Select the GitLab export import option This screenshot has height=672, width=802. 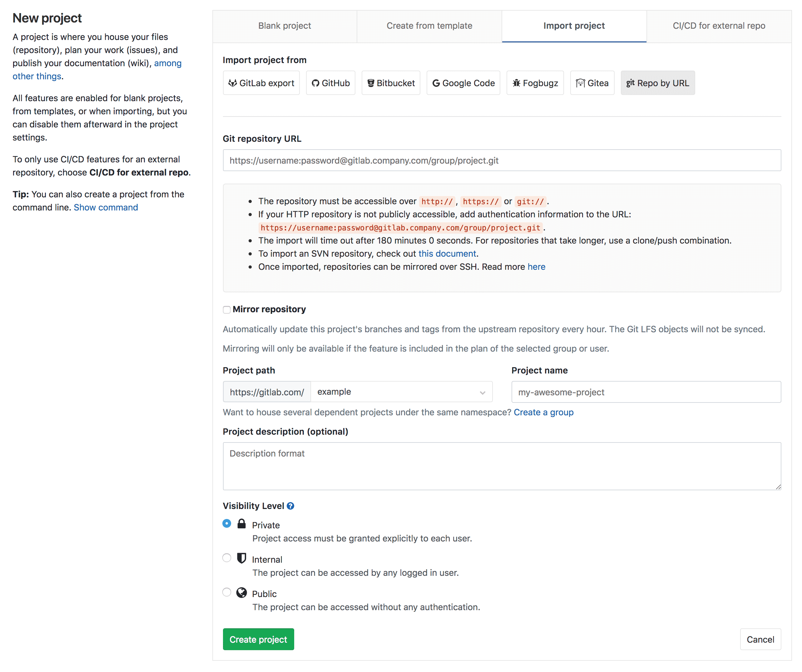click(261, 83)
